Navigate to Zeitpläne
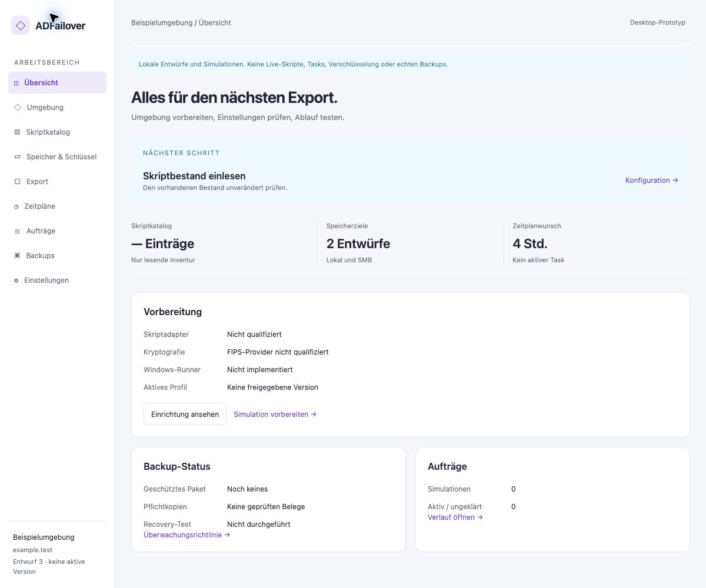Image resolution: width=706 pixels, height=588 pixels. coord(57,206)
